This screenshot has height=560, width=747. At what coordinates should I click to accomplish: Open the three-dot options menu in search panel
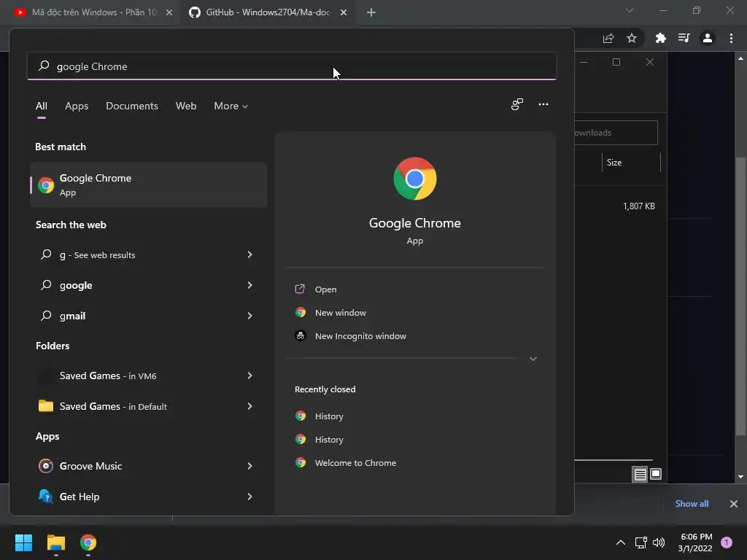(543, 104)
